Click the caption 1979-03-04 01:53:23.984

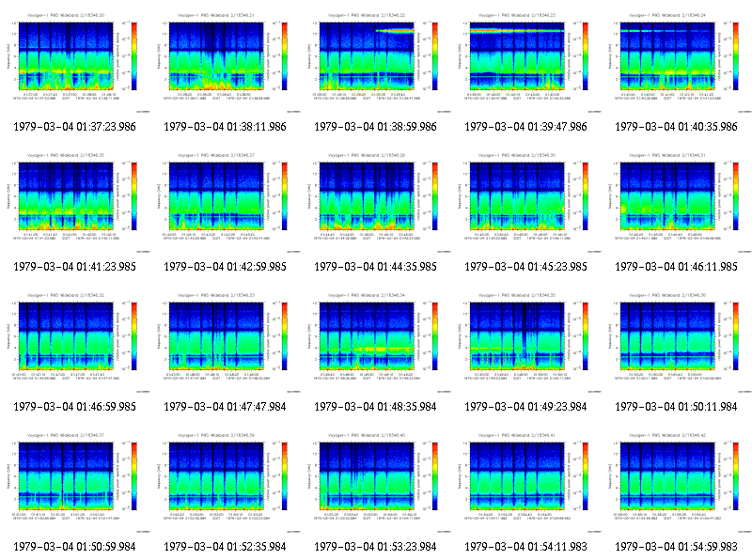pyautogui.click(x=375, y=547)
